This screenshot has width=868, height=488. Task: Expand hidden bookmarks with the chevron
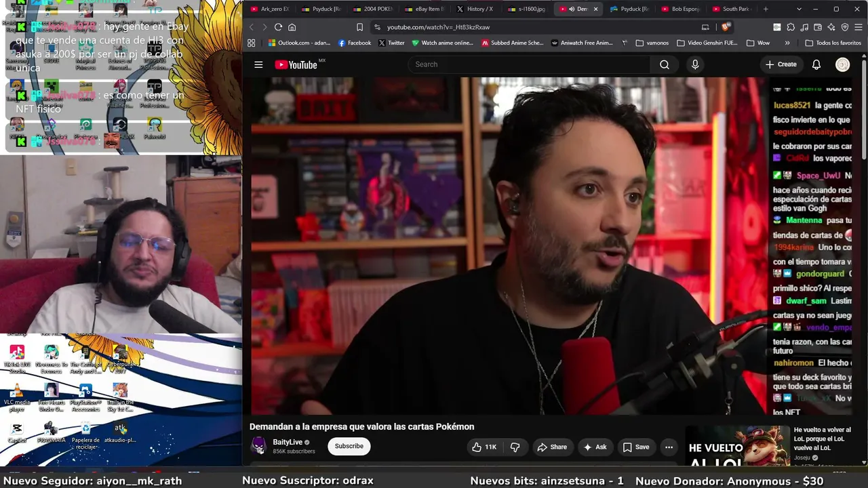point(787,43)
